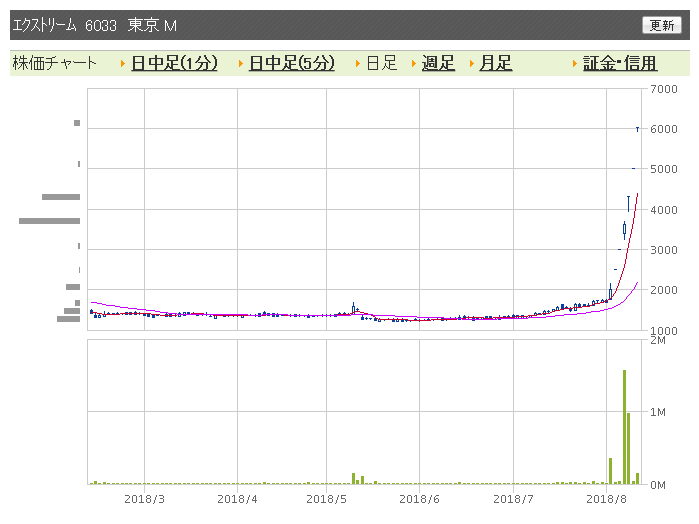Click the 株価チャート heading label
The height and width of the screenshot is (524, 699).
pos(54,63)
